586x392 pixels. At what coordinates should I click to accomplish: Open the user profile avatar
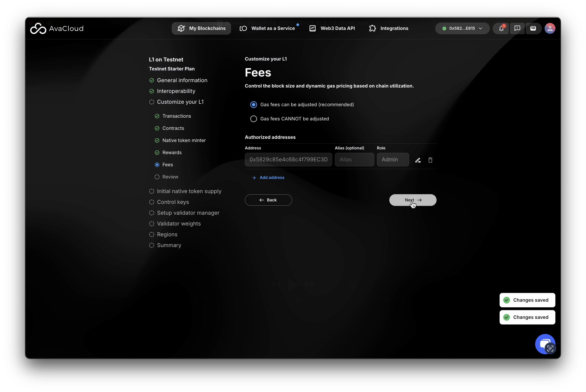550,29
